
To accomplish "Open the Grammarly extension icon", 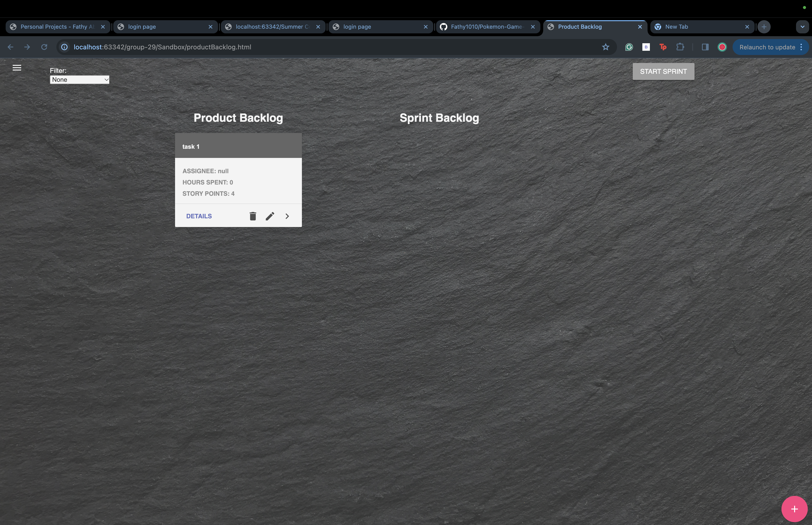I will coord(628,47).
